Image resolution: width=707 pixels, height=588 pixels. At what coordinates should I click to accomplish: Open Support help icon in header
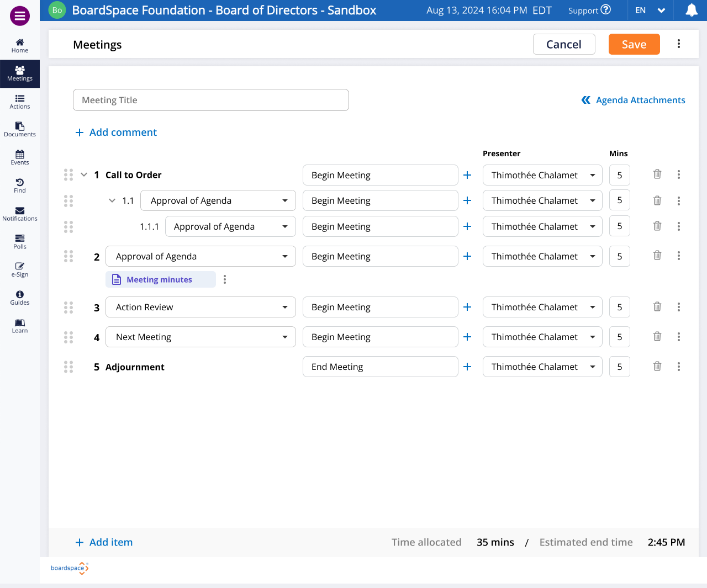[x=605, y=9]
